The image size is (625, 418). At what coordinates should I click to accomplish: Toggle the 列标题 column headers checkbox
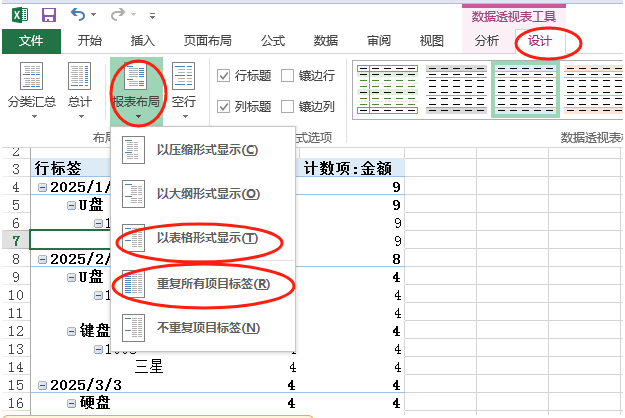point(224,107)
